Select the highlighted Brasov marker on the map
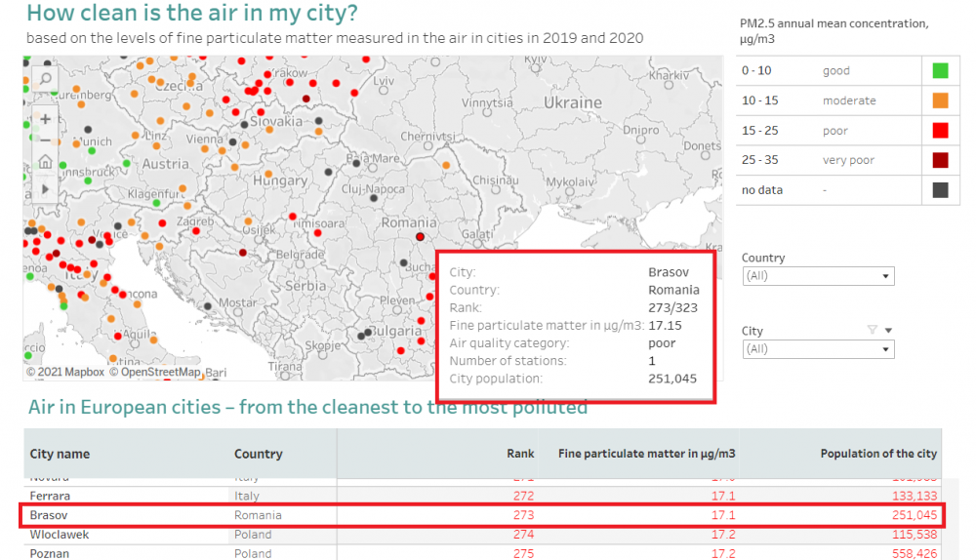The image size is (976, 560). (x=420, y=237)
